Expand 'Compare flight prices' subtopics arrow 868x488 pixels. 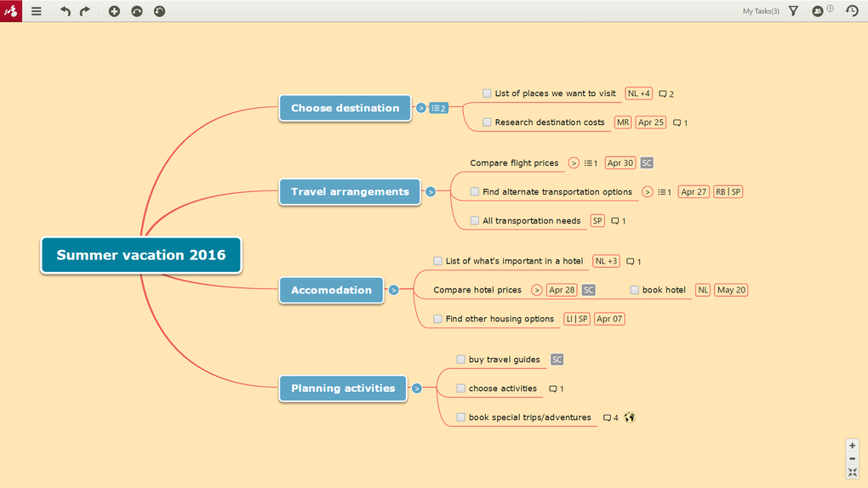coord(574,163)
